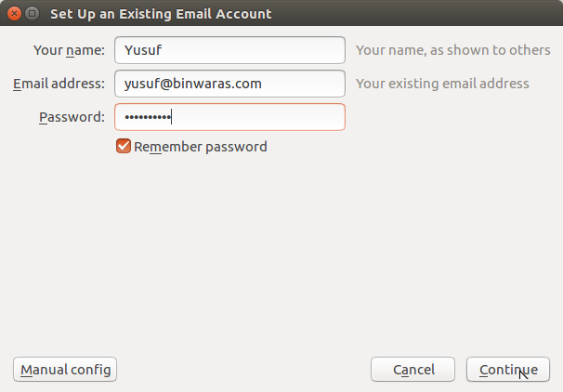Click the '@' symbol in the email address
563x392 pixels.
(x=166, y=84)
